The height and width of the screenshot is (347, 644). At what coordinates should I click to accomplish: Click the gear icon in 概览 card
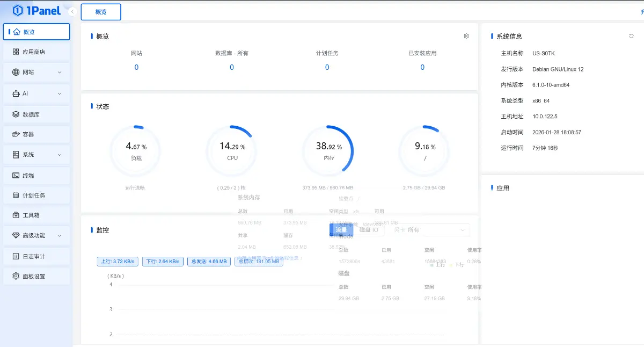[x=466, y=36]
